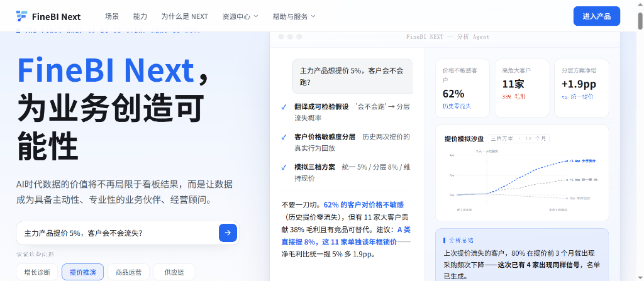Submit the question with the arrow button

pyautogui.click(x=228, y=233)
